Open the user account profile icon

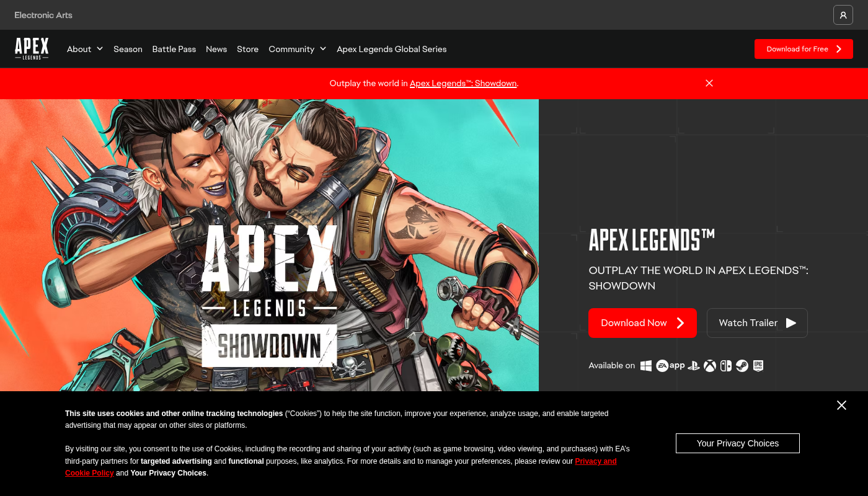pos(843,15)
